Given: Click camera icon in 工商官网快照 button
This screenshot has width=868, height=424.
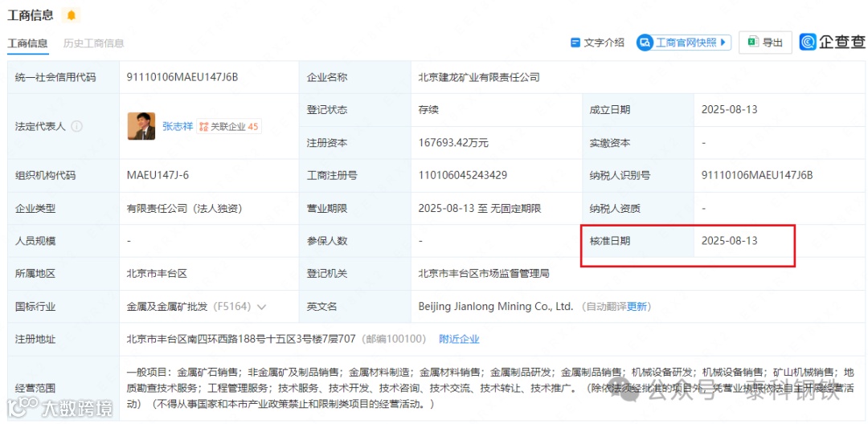Looking at the screenshot, I should tap(645, 43).
